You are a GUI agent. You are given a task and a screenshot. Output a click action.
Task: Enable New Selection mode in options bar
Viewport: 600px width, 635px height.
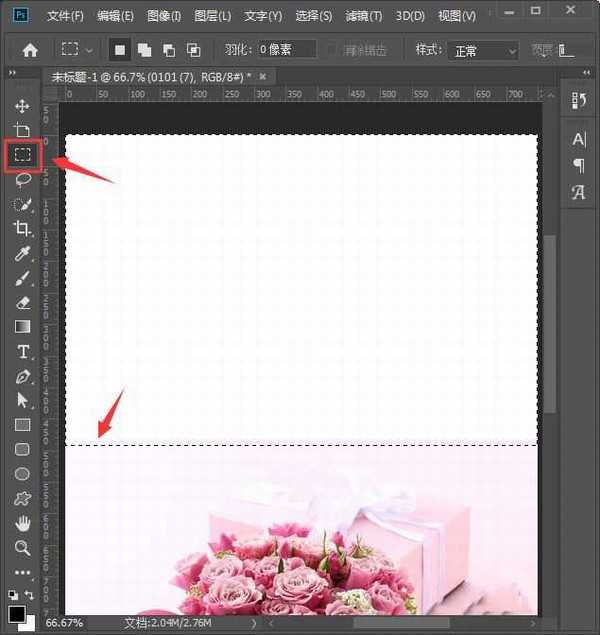(119, 50)
